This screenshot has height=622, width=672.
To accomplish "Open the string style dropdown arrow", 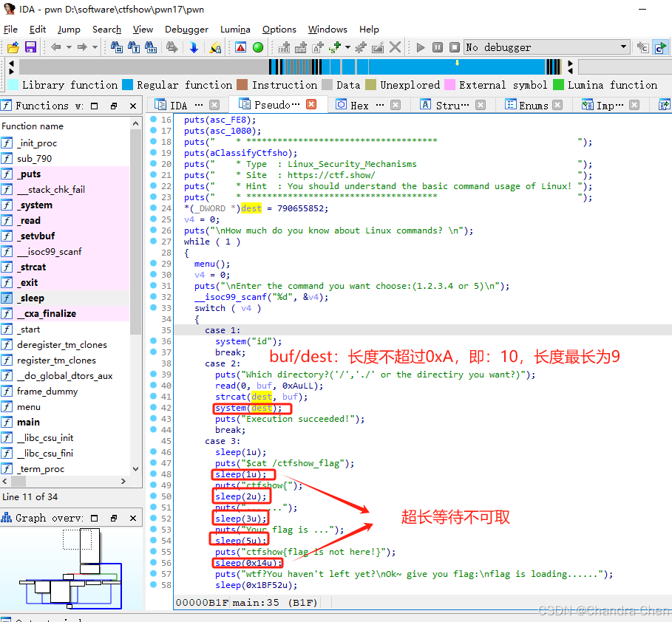I will [x=347, y=47].
